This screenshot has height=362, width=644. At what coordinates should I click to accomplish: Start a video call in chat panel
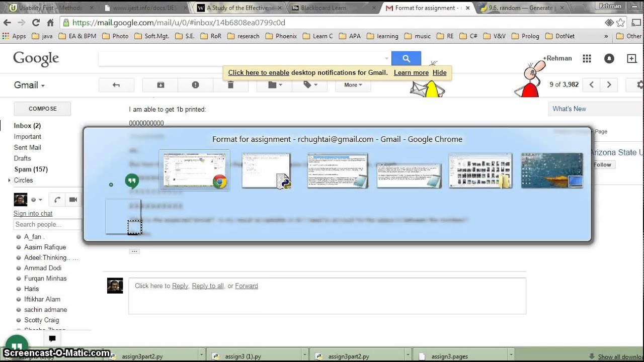[x=73, y=200]
